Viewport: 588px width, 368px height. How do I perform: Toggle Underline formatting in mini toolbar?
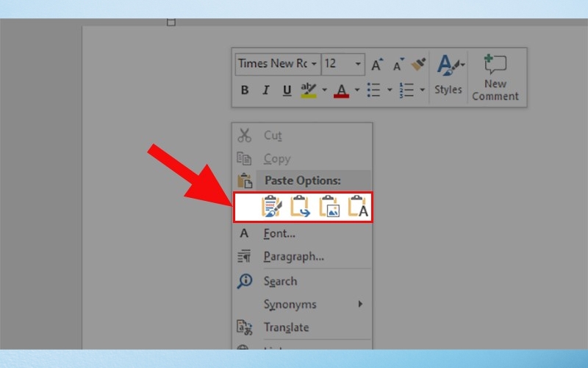point(287,91)
